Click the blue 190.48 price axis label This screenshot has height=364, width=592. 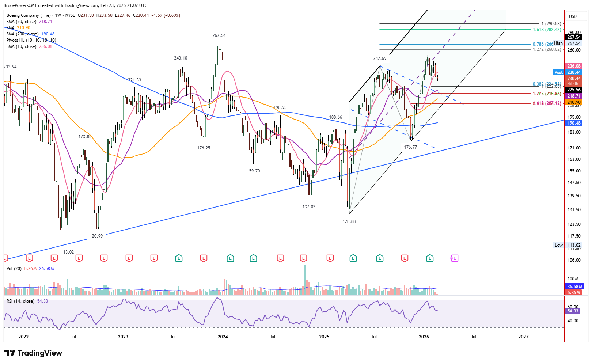[574, 123]
